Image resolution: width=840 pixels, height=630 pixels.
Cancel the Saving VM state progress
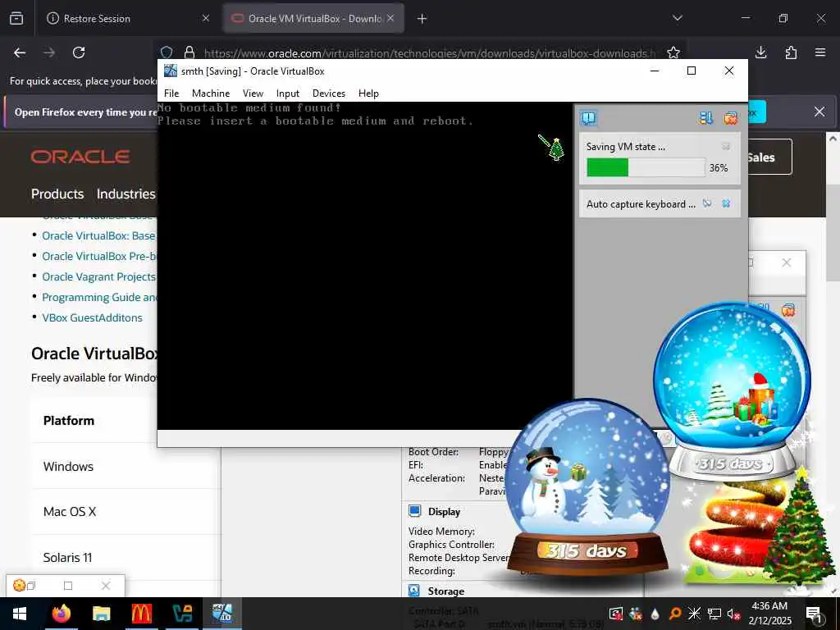726,146
